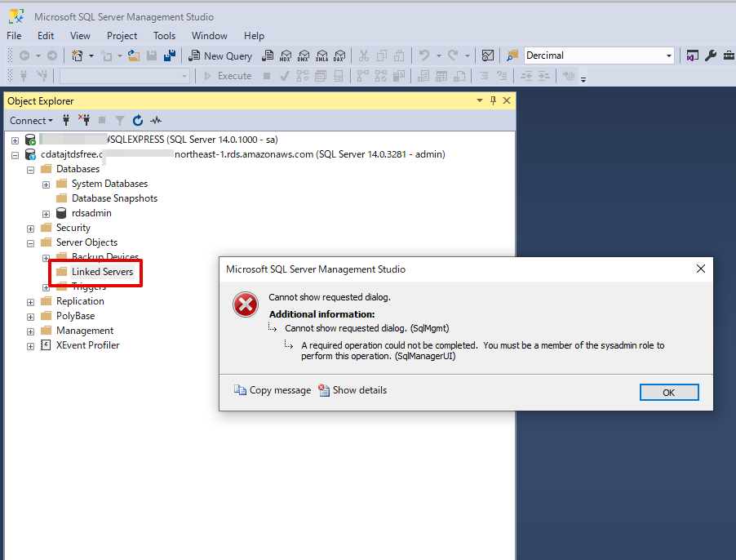The image size is (736, 560).
Task: Click the Open File folder icon
Action: (x=134, y=56)
